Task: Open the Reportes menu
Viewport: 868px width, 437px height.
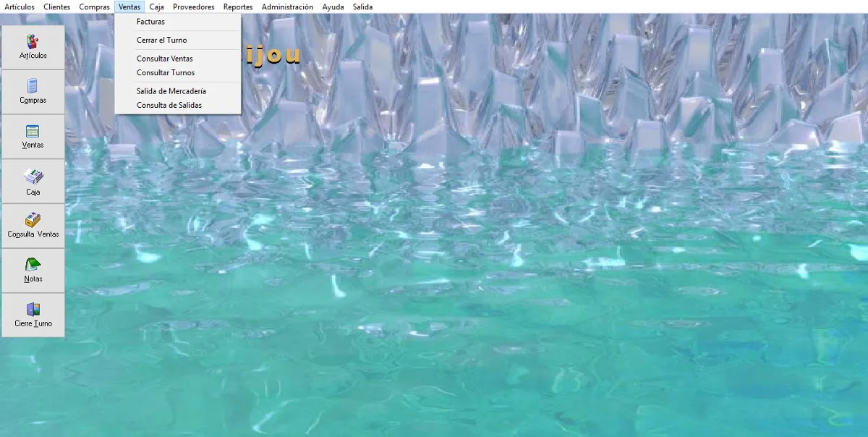Action: click(238, 7)
